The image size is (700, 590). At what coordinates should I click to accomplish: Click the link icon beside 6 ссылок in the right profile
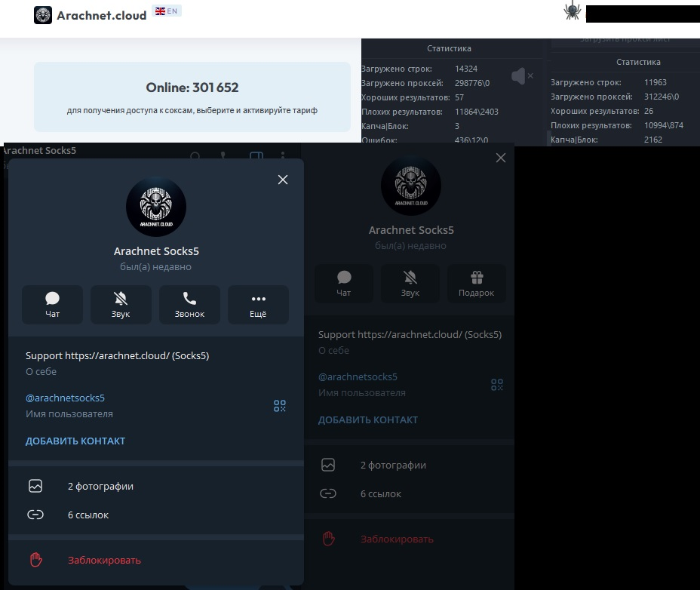coord(328,494)
